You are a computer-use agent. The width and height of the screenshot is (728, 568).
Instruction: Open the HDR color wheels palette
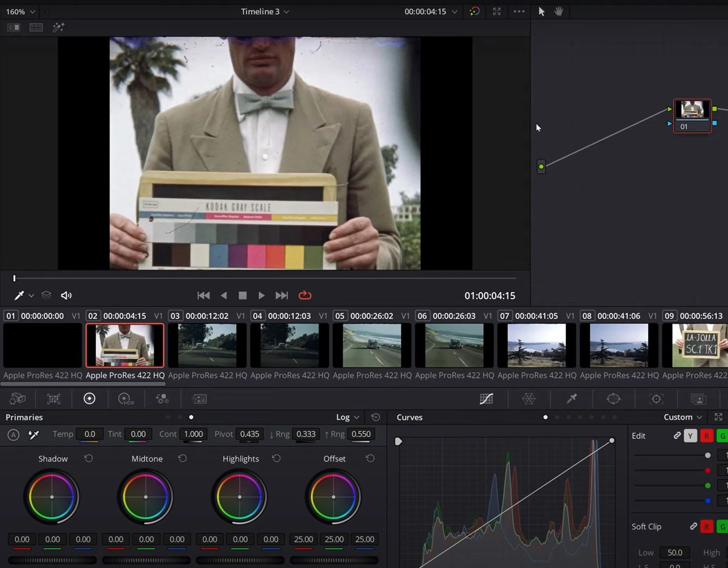pyautogui.click(x=126, y=399)
